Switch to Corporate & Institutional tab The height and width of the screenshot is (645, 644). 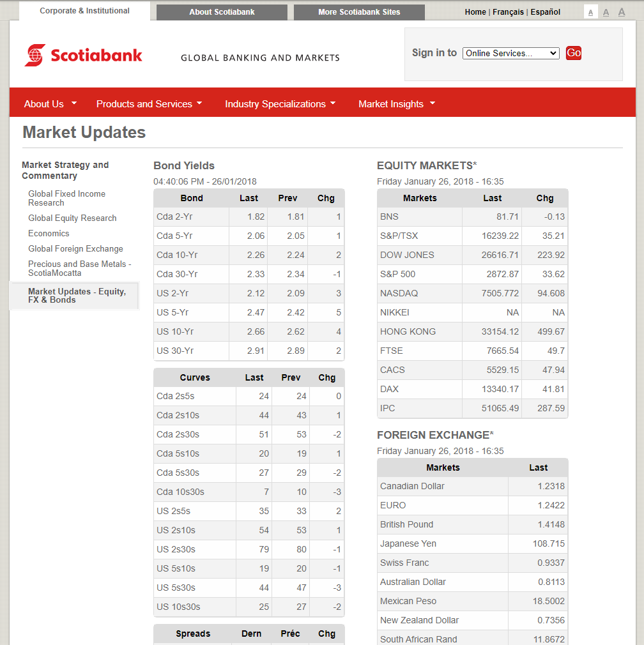coord(84,11)
